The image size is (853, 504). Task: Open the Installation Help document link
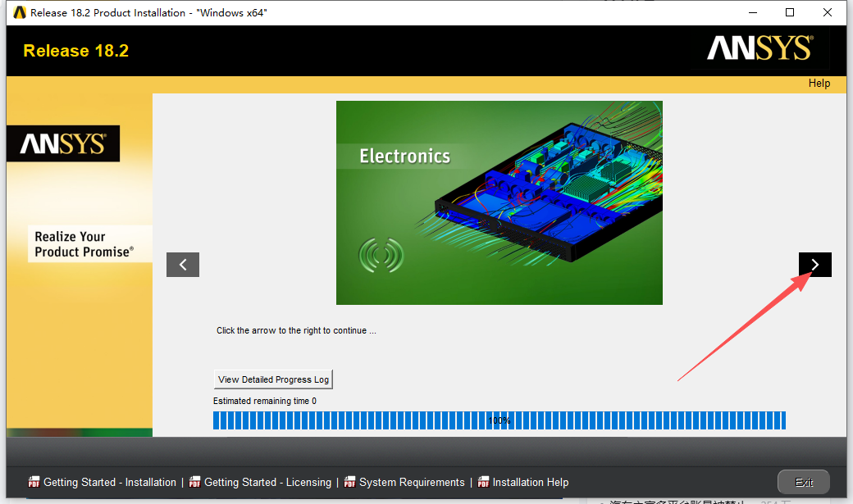pos(531,482)
